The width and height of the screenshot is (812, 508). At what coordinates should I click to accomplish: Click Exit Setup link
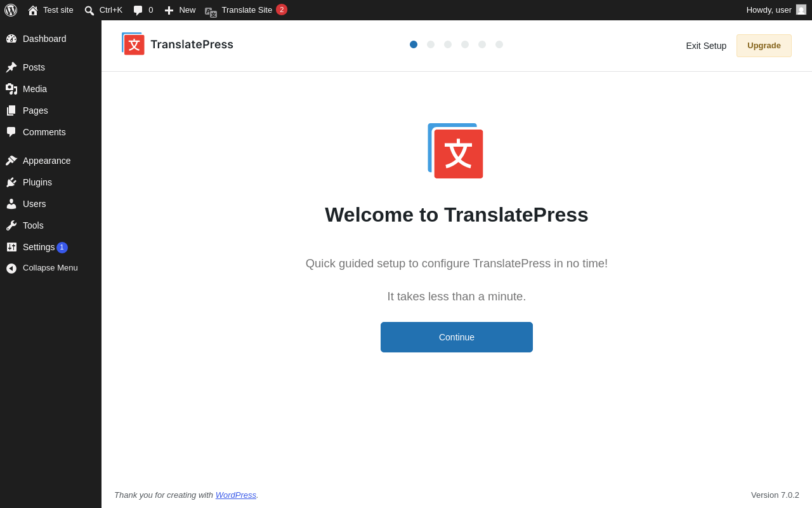pos(706,46)
